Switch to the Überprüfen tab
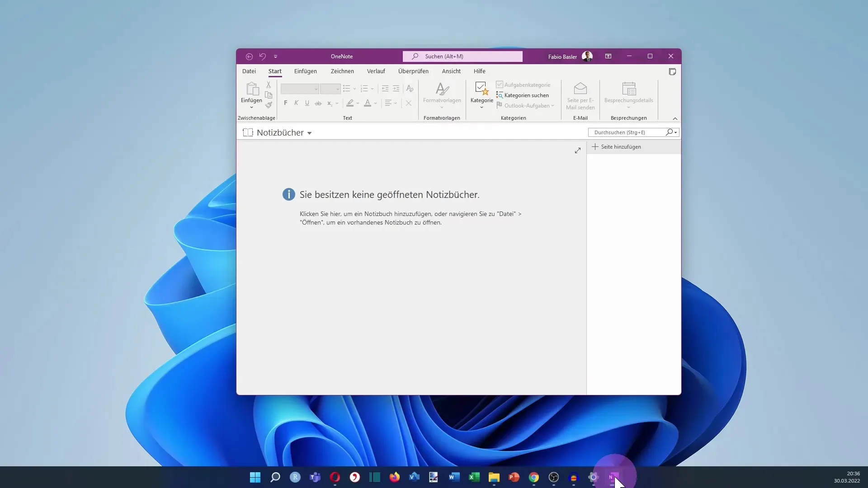The width and height of the screenshot is (868, 488). coord(413,71)
